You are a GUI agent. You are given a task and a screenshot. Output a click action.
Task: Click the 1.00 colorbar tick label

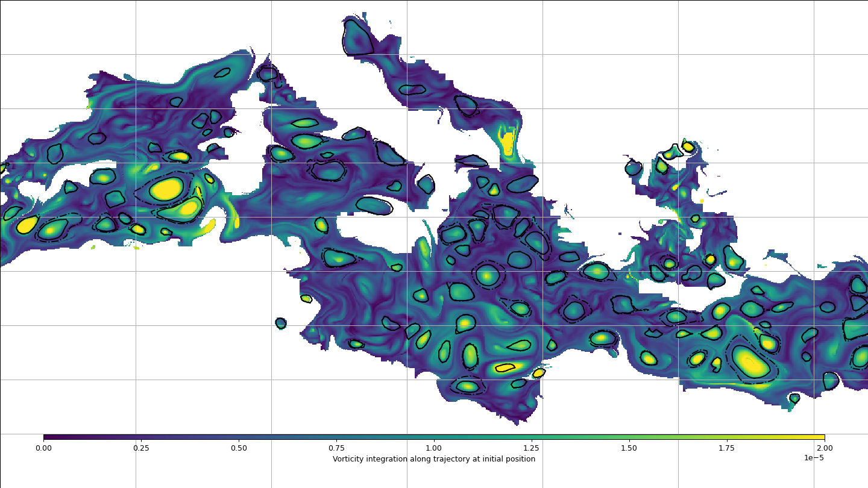pos(434,448)
